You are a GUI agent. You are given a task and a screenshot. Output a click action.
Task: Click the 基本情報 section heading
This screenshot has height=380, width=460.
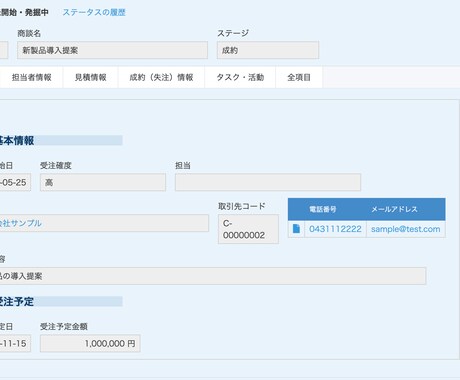click(17, 140)
